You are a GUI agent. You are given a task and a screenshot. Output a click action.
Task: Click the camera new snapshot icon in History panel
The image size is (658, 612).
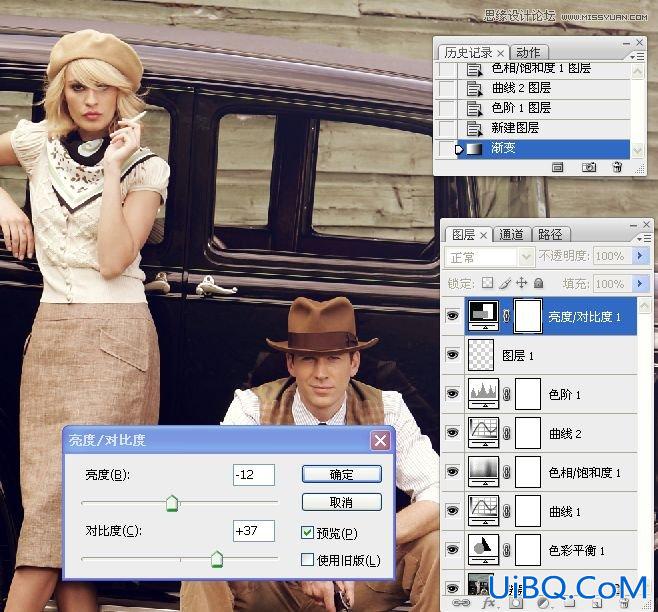click(588, 167)
